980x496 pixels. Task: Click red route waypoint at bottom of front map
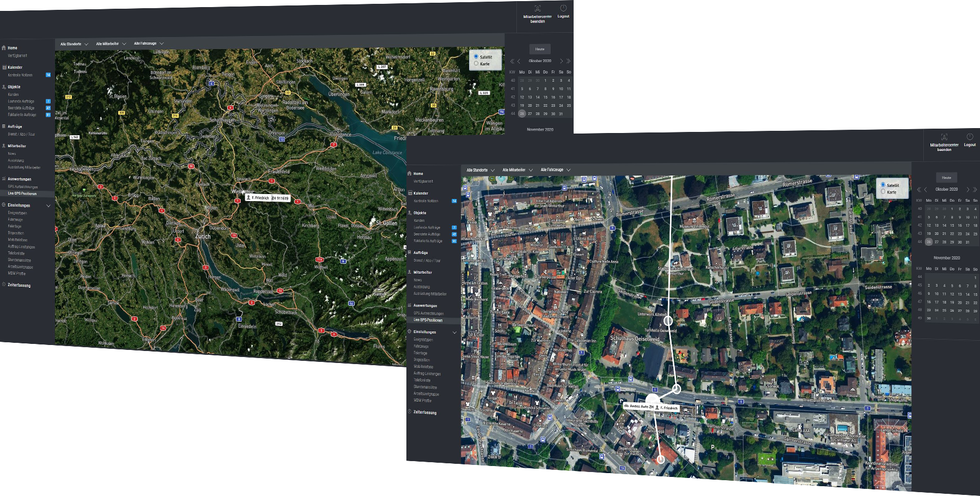[x=660, y=459]
